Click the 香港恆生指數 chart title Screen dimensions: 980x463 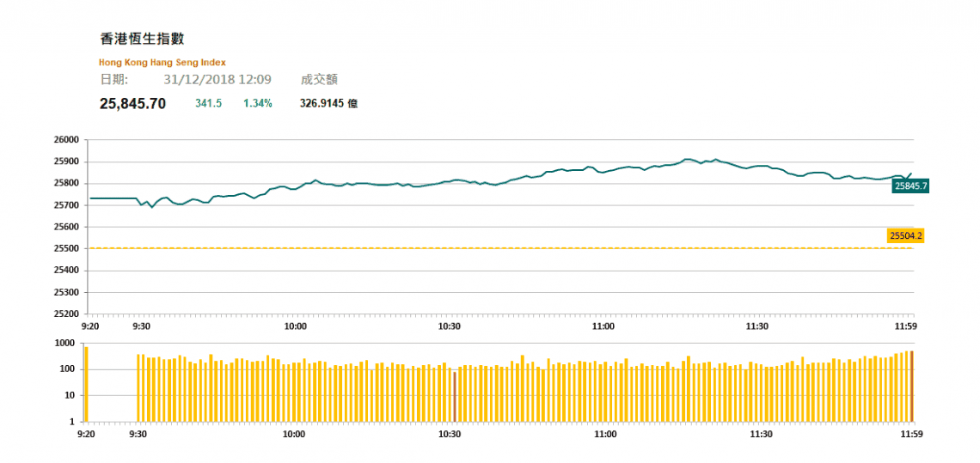[x=142, y=39]
